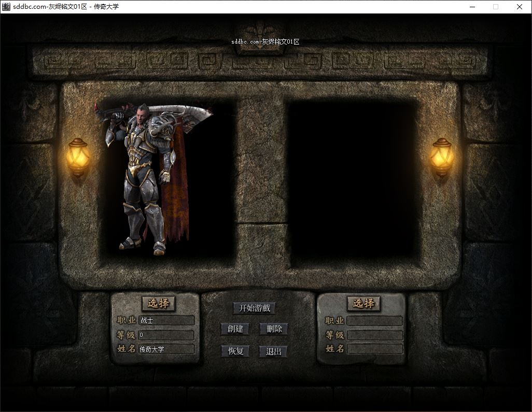
Task: Click the right panel 等级 label
Action: pyautogui.click(x=335, y=335)
